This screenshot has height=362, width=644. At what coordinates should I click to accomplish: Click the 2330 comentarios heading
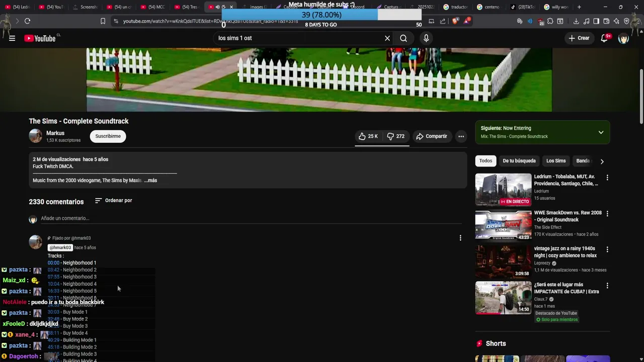coord(56,202)
